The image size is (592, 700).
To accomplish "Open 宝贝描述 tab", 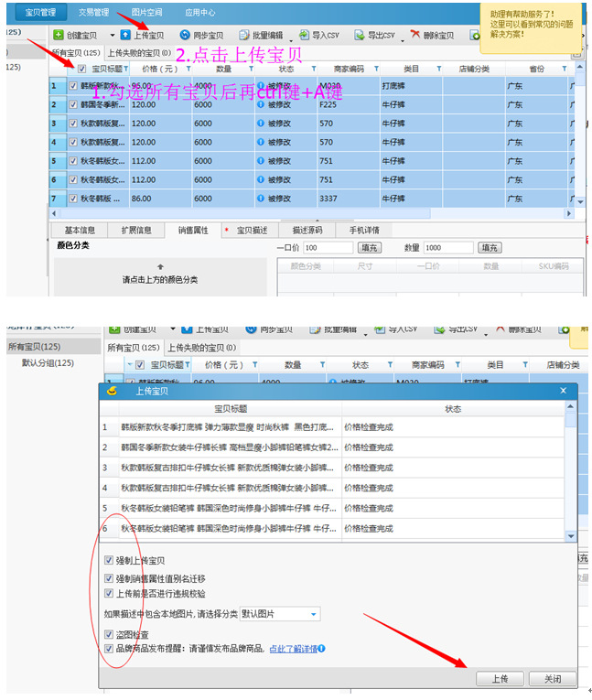I will point(250,230).
